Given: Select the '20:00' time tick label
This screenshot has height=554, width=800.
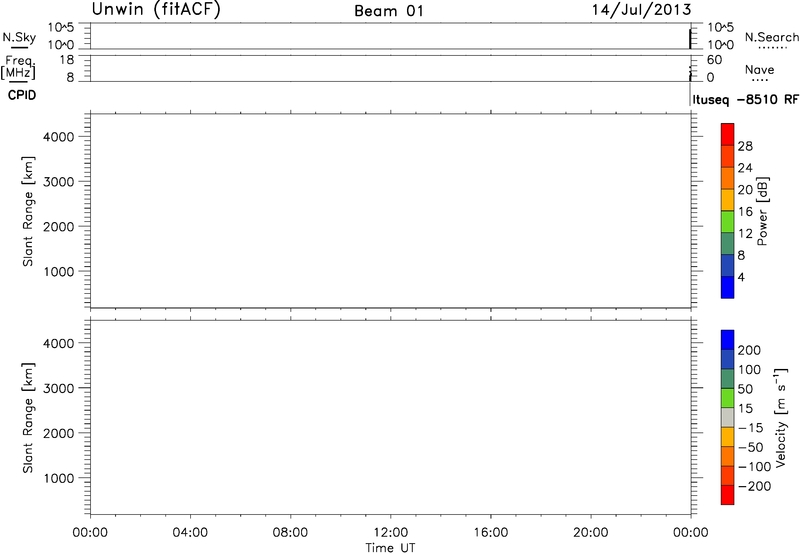Looking at the screenshot, I should tap(590, 533).
